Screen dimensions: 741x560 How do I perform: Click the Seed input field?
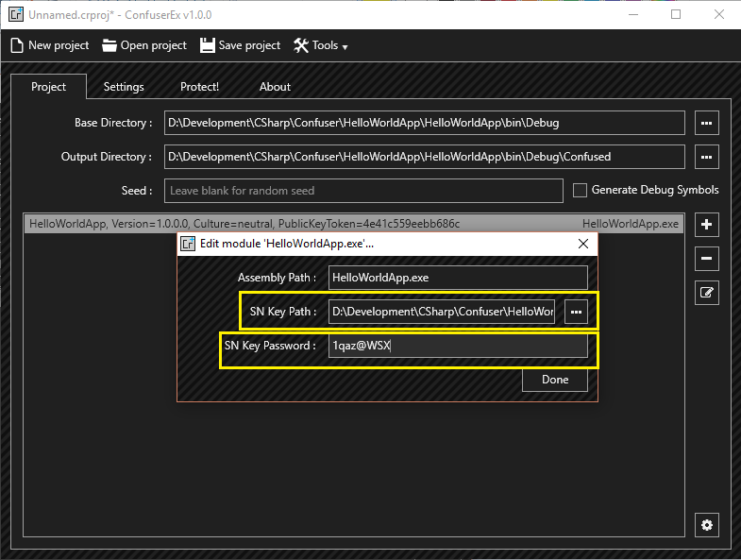coord(363,191)
